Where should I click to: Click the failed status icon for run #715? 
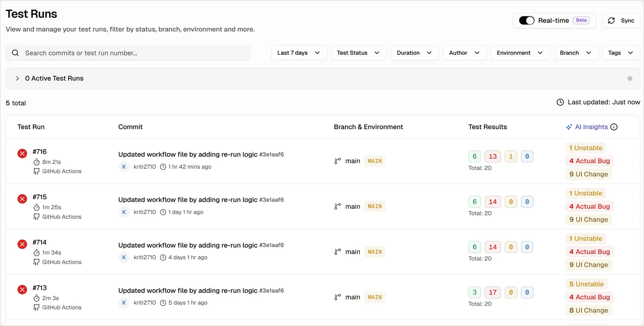pos(22,199)
